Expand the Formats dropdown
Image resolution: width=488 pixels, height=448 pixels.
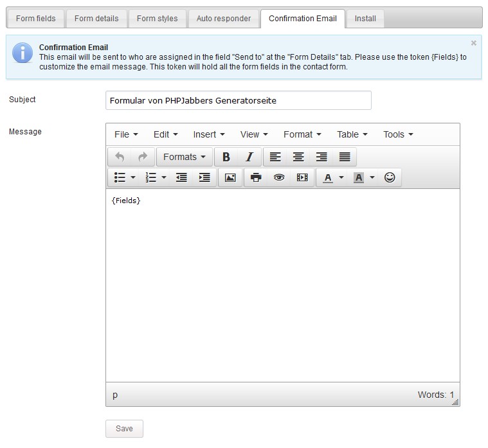pyautogui.click(x=184, y=157)
